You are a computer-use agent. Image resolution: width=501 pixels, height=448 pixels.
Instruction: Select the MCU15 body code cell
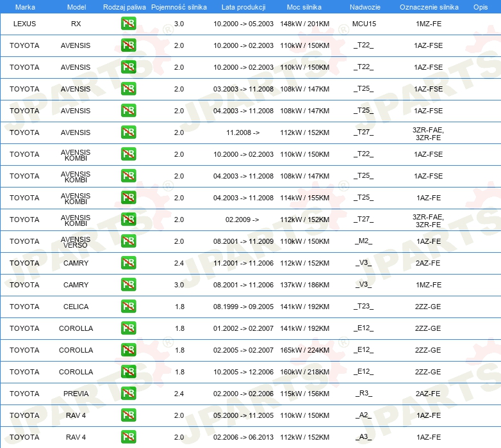click(365, 24)
